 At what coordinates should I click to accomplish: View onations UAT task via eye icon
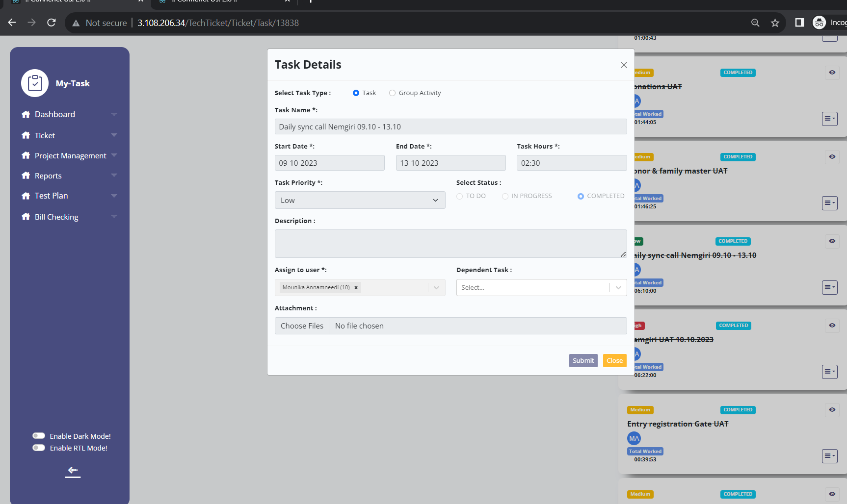tap(832, 73)
